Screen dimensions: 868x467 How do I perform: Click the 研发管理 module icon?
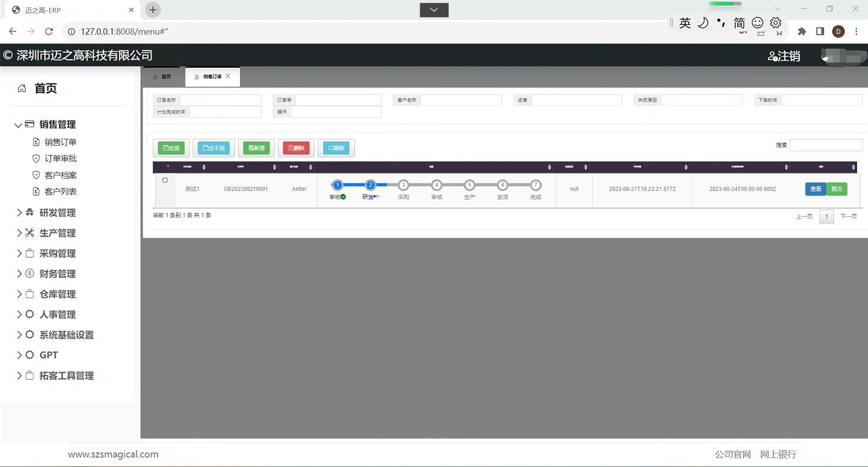(29, 212)
